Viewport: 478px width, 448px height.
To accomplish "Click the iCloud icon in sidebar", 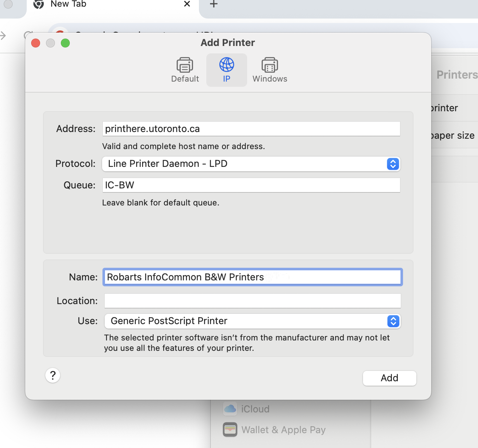I will [230, 409].
